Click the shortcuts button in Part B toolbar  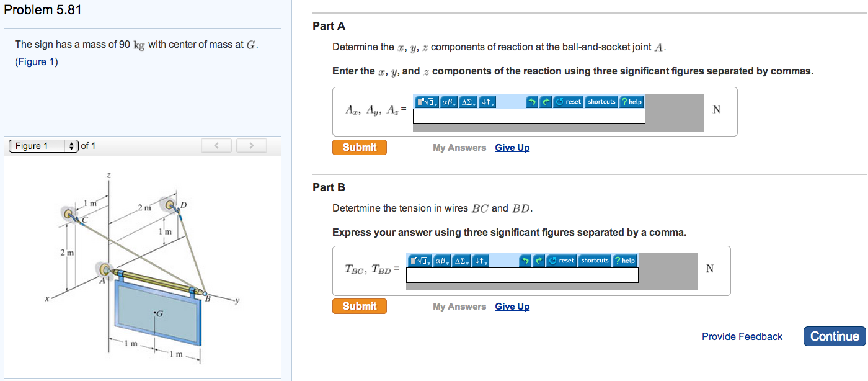pos(594,261)
